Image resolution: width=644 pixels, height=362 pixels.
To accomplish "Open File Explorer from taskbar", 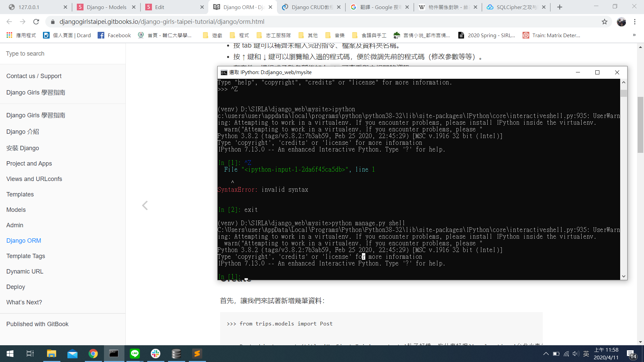I will tap(51, 354).
